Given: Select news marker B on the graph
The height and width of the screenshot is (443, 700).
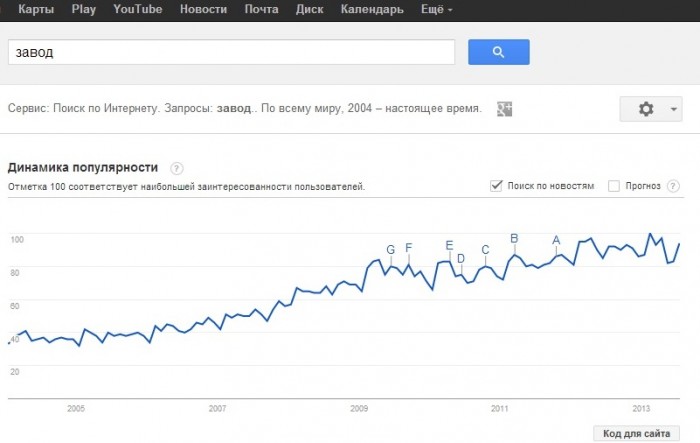Looking at the screenshot, I should click(x=514, y=238).
